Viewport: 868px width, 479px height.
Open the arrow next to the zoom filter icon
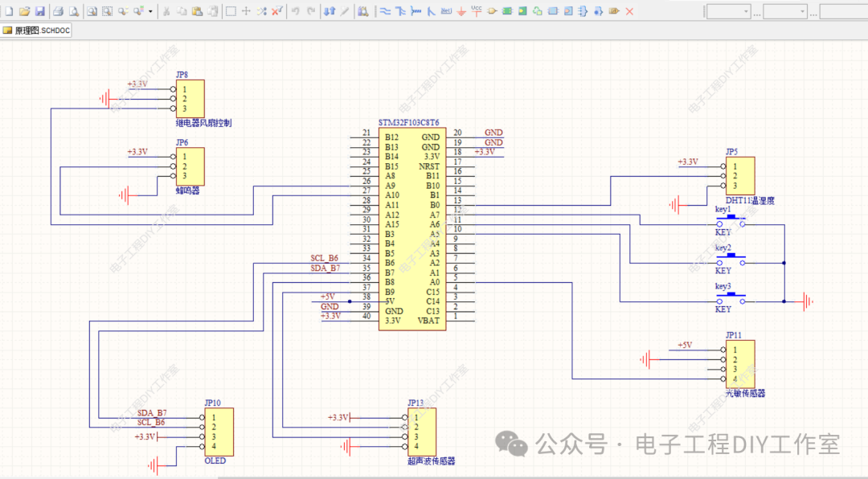[150, 11]
